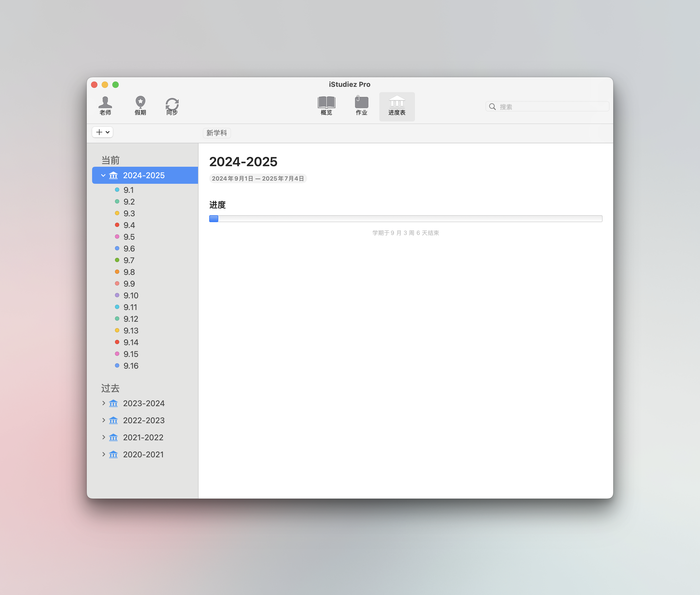
Task: Click the 假期 holidays icon
Action: [x=140, y=105]
